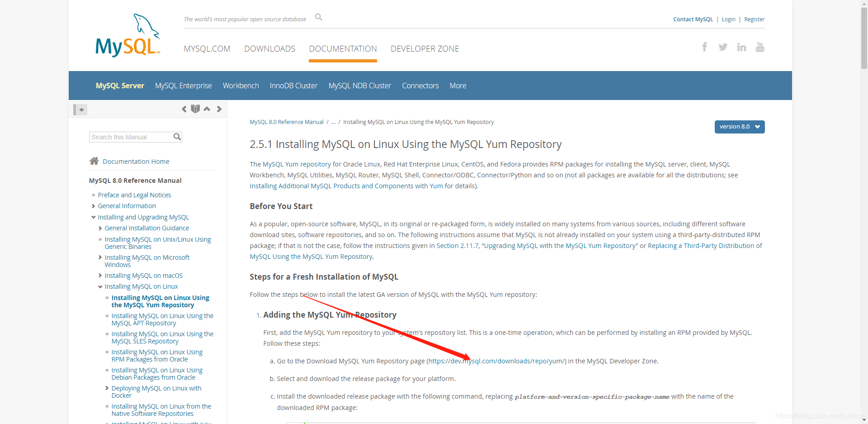Image resolution: width=868 pixels, height=424 pixels.
Task: Open the manual start book icon
Action: coord(195,109)
